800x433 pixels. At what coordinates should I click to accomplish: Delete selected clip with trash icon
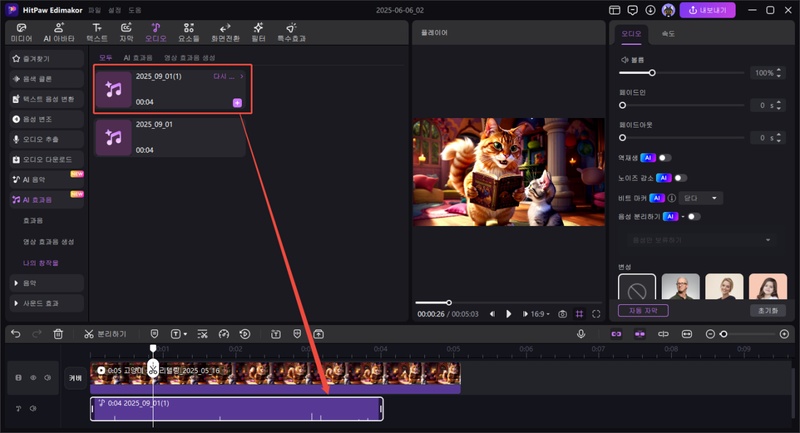click(58, 334)
